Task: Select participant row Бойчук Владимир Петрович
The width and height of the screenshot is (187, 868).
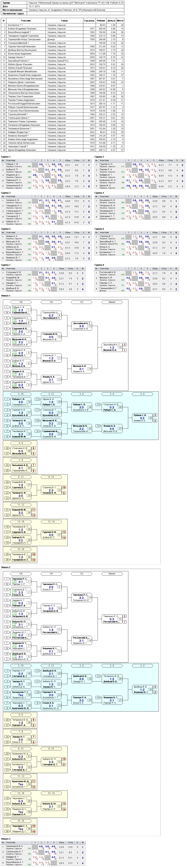Action: [x=63, y=29]
